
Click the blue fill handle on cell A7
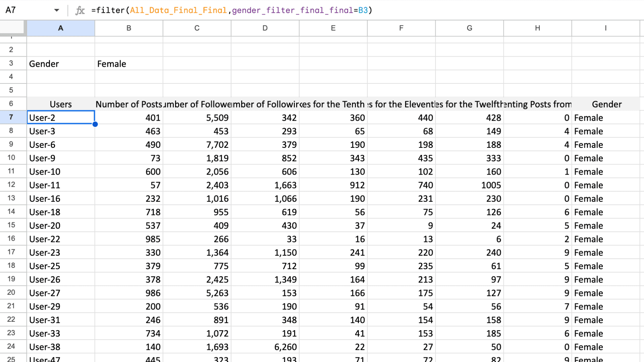pos(95,124)
